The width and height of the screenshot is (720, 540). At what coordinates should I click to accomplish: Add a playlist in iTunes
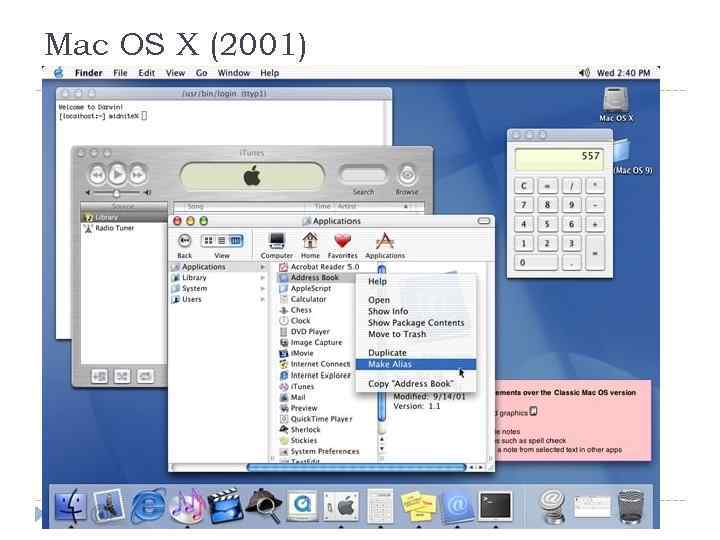coord(99,377)
